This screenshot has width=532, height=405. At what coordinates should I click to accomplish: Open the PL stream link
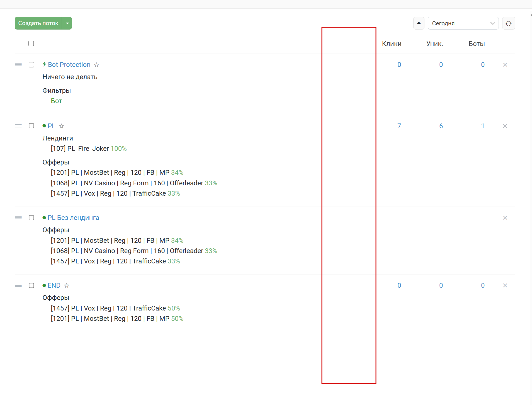(52, 126)
